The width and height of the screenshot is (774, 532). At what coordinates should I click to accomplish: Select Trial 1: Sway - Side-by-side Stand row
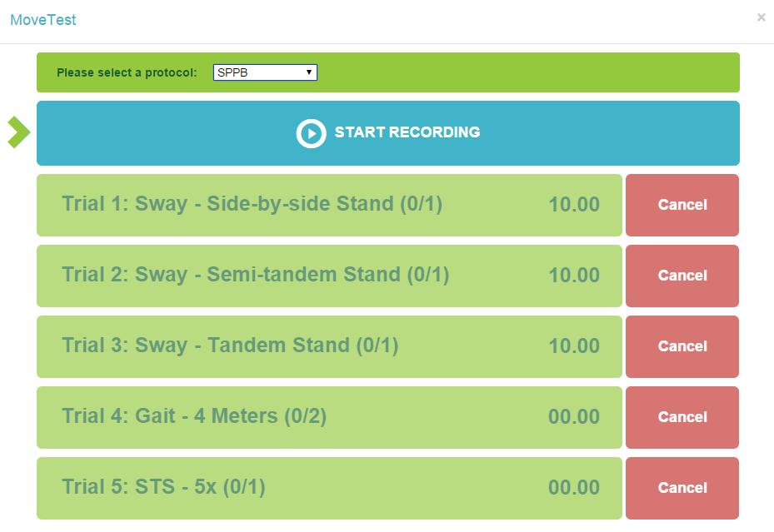click(252, 205)
